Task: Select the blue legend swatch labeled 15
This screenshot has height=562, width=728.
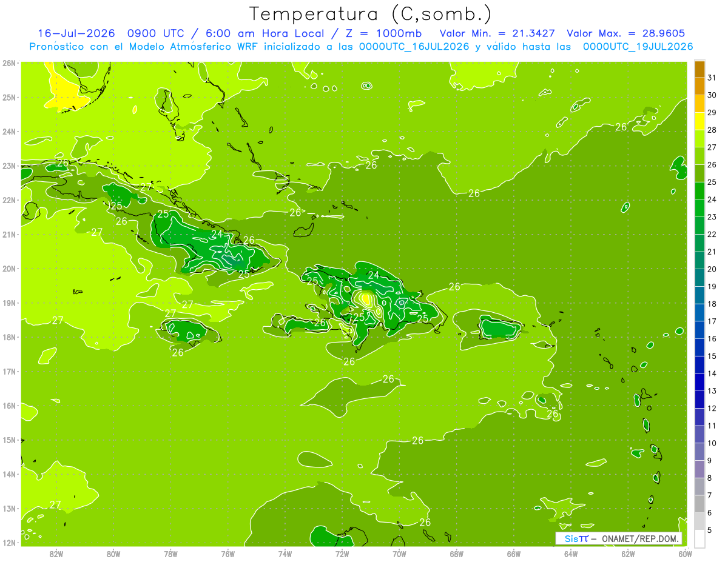Action: [699, 347]
